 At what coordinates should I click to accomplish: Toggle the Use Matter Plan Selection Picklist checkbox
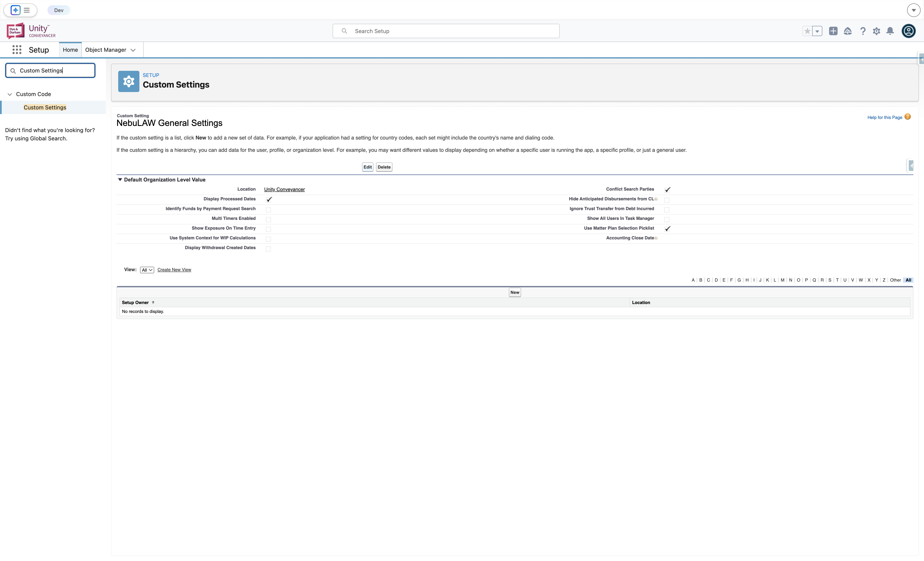point(667,229)
